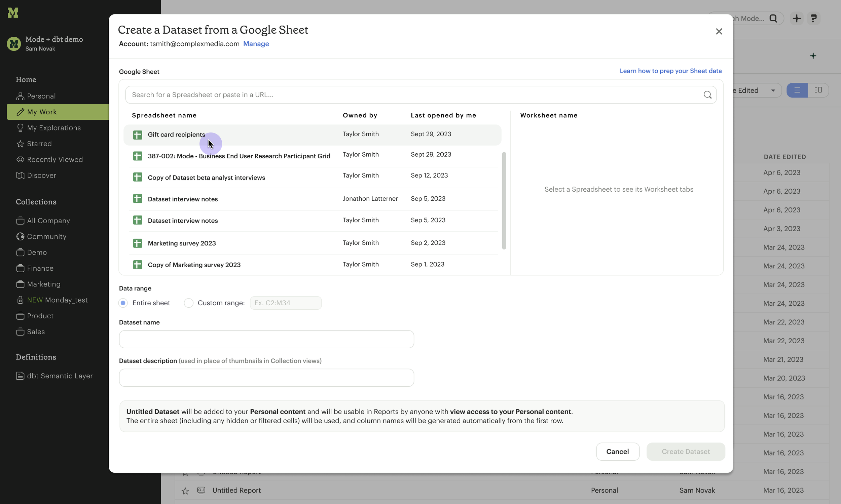This screenshot has width=841, height=504.
Task: Focus the Dataset name input field
Action: pos(266,339)
